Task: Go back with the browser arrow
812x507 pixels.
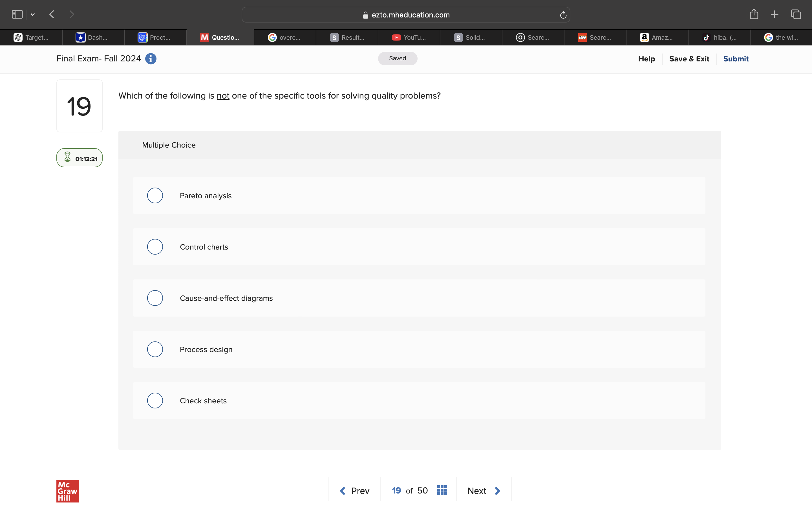Action: click(52, 14)
